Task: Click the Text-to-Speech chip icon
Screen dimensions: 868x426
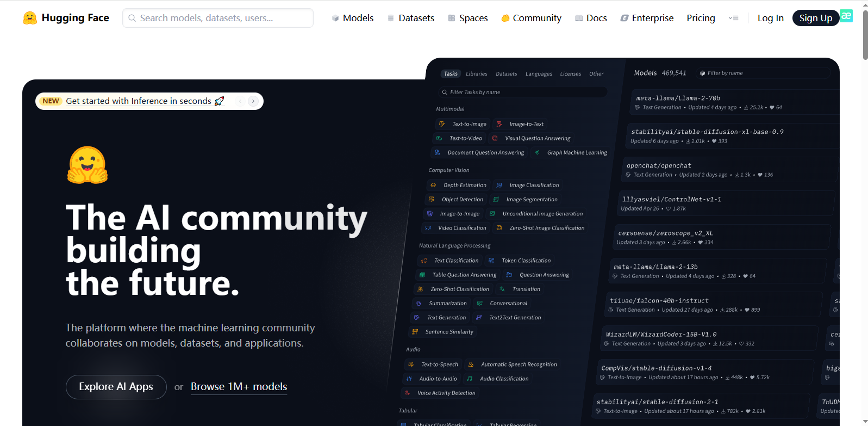Action: 411,365
